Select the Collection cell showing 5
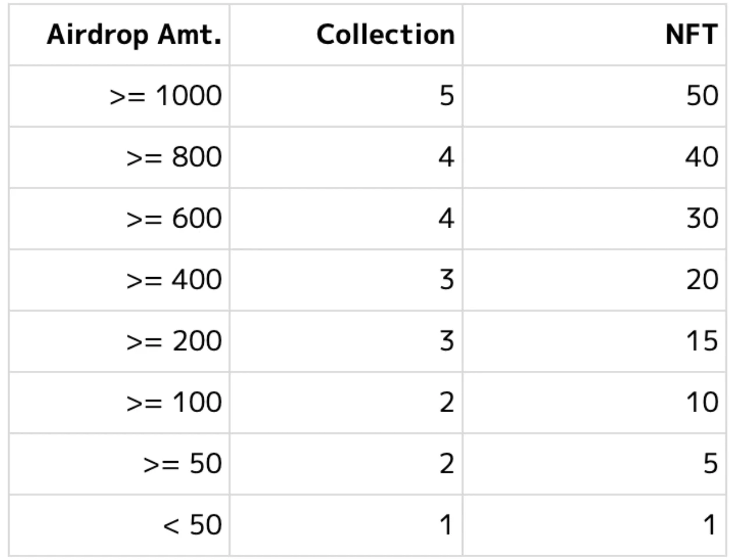This screenshot has width=731, height=560. click(446, 95)
